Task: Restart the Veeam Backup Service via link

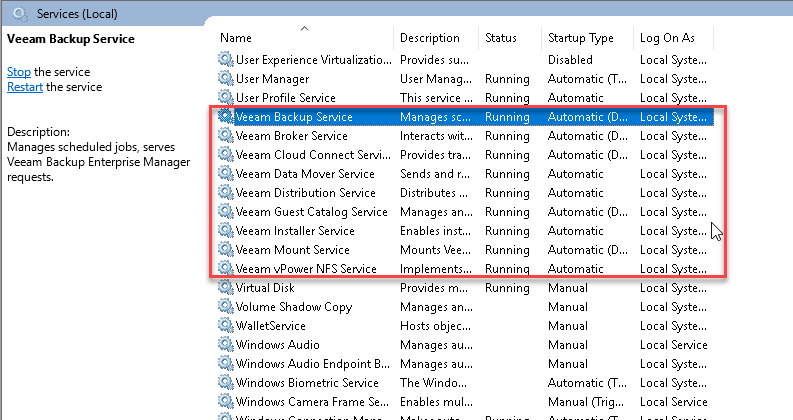Action: [25, 87]
